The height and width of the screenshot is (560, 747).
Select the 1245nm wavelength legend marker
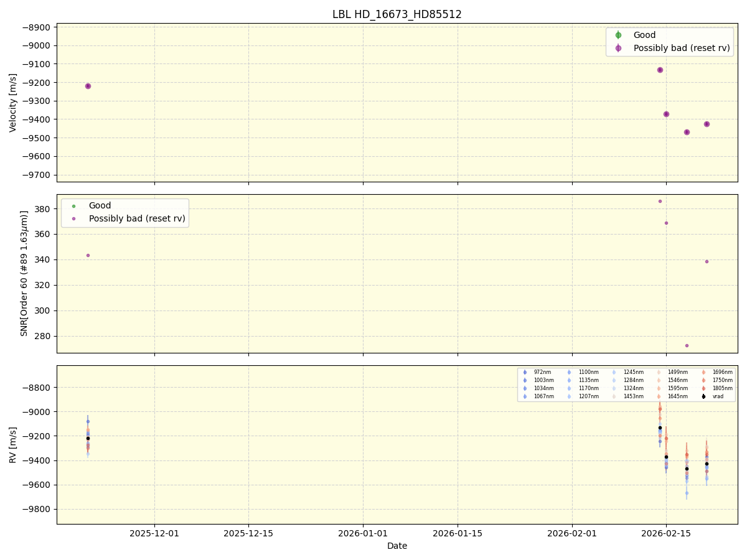pyautogui.click(x=613, y=372)
